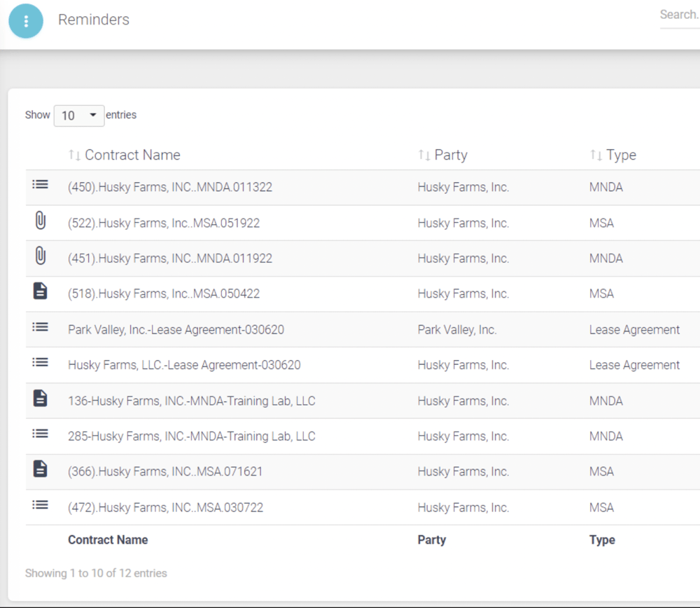Click paperclip icon for (522).Husky Farms MSA.051922
The height and width of the screenshot is (608, 700).
[x=41, y=220]
